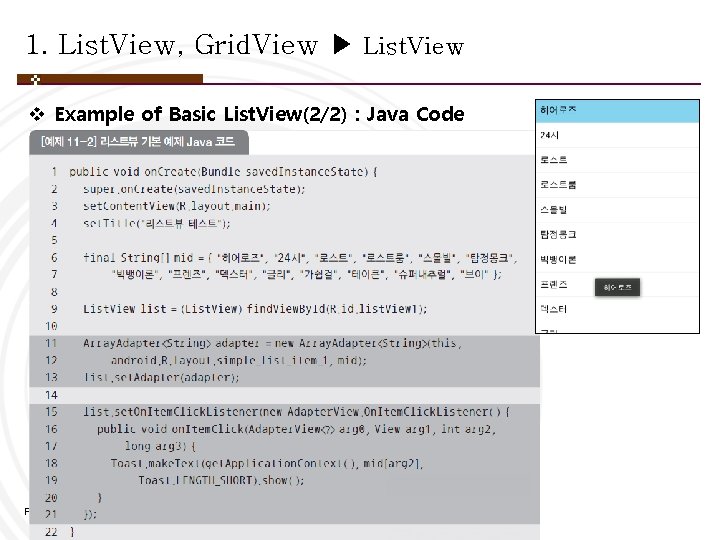Select the 빅뱅이론 list item
This screenshot has width=720, height=540.
617,259
